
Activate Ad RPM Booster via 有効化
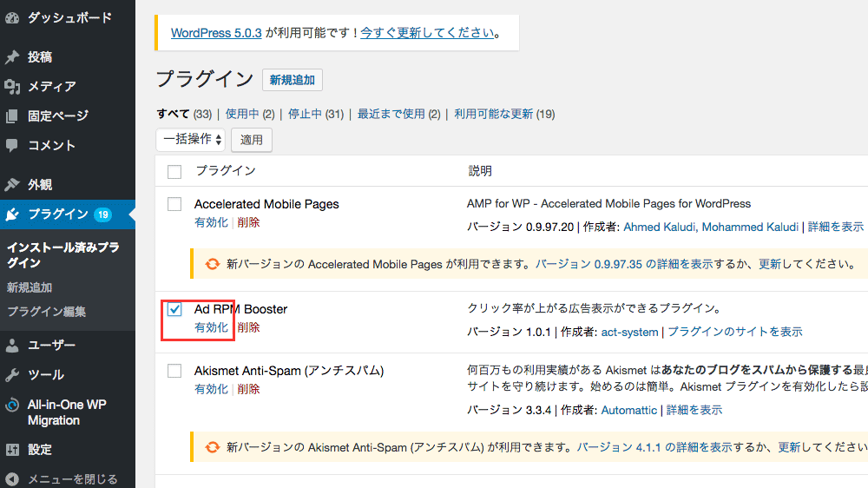(x=211, y=327)
